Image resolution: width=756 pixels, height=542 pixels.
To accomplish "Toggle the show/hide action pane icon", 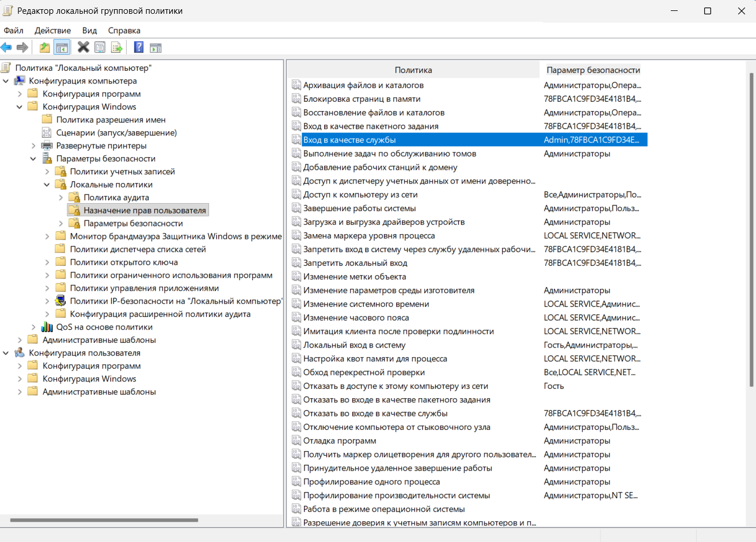I will [x=155, y=47].
